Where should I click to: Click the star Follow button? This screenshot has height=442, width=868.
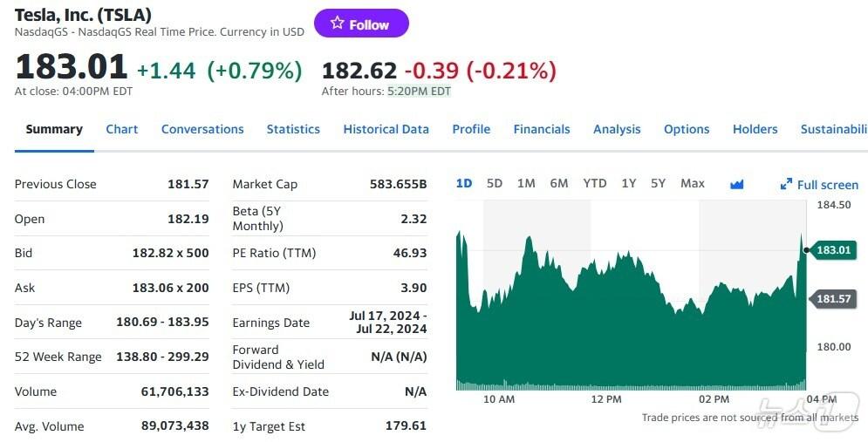[x=361, y=24]
